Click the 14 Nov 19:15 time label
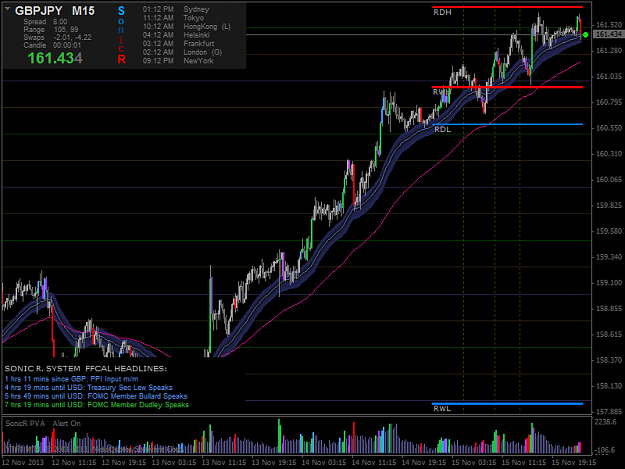Image resolution: width=625 pixels, height=469 pixels. click(x=424, y=463)
